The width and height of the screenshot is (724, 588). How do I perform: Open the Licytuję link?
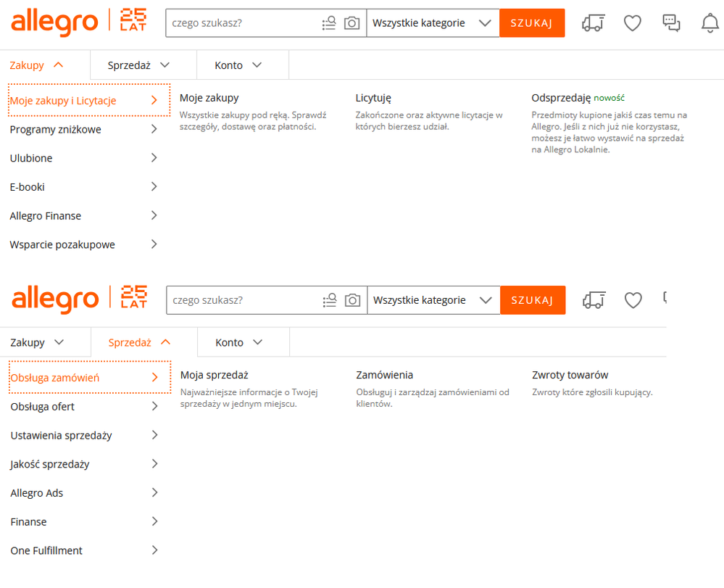(373, 98)
